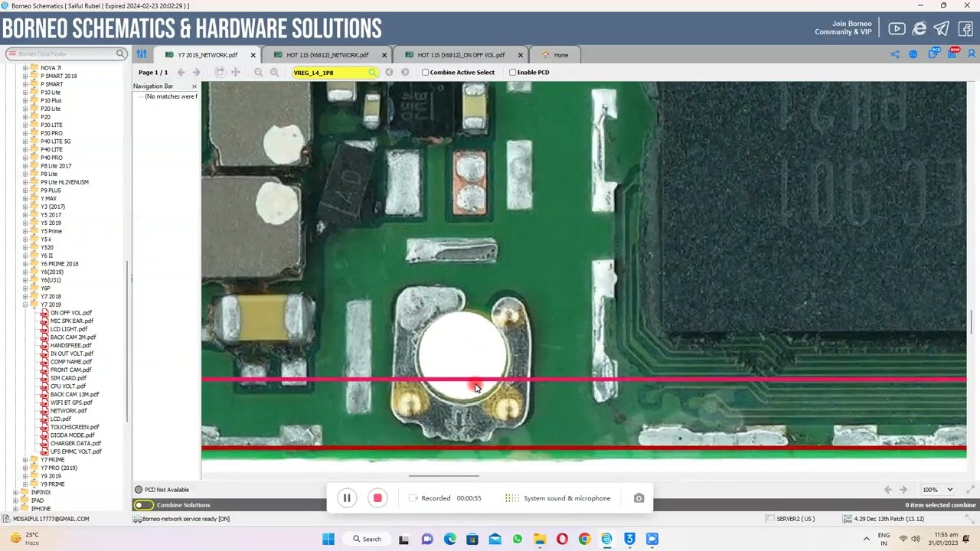Expand the Y7 PRIME folder

pos(24,460)
